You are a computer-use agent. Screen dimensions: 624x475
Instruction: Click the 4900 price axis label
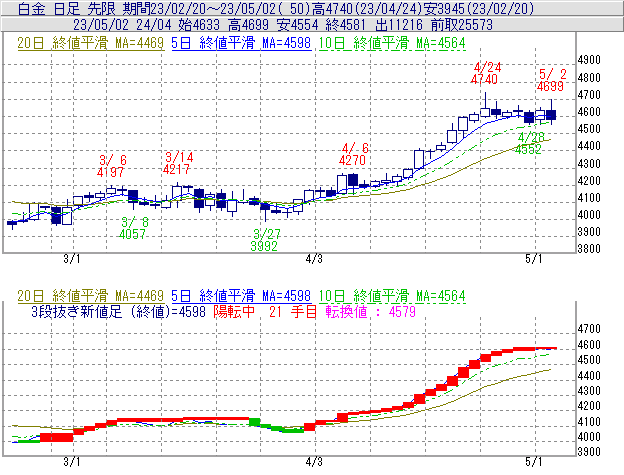[589, 60]
